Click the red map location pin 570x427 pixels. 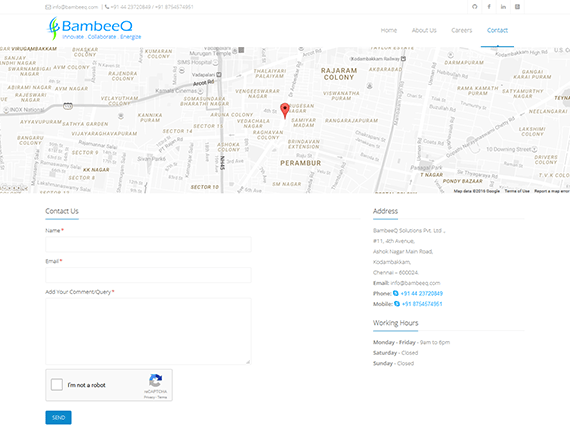(285, 110)
